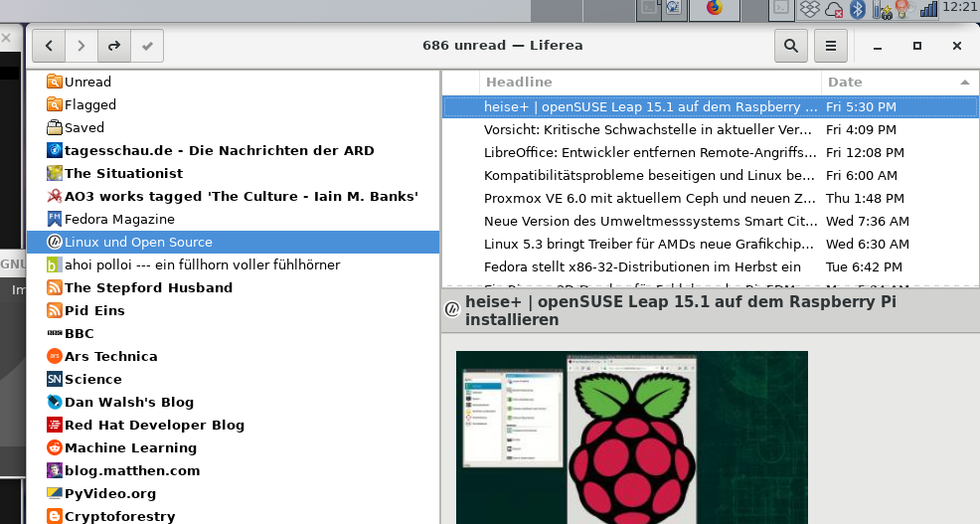Screen dimensions: 980x524
Task: Select the Flagged search folder
Action: click(233, 104)
